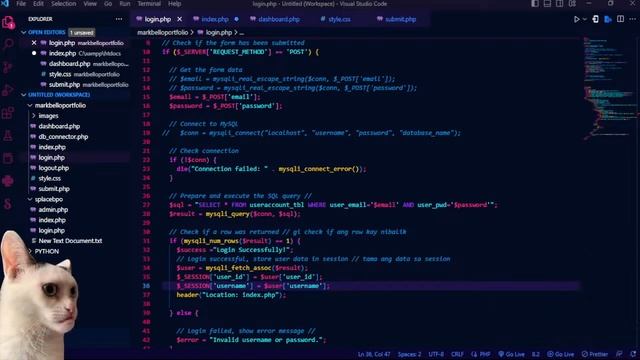Click the Python extension activity bar icon
This screenshot has height=360, width=640.
8,181
